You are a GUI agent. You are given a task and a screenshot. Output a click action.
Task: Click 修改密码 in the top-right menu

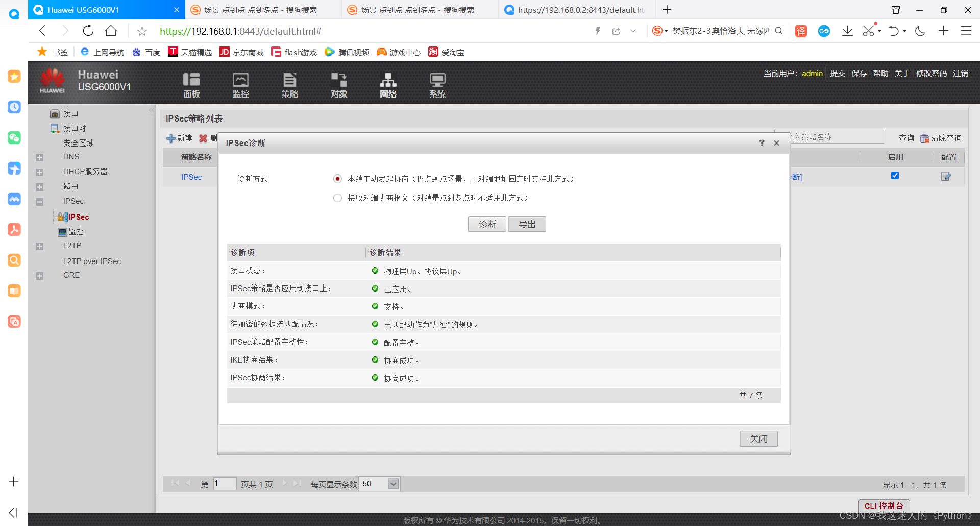coord(932,73)
